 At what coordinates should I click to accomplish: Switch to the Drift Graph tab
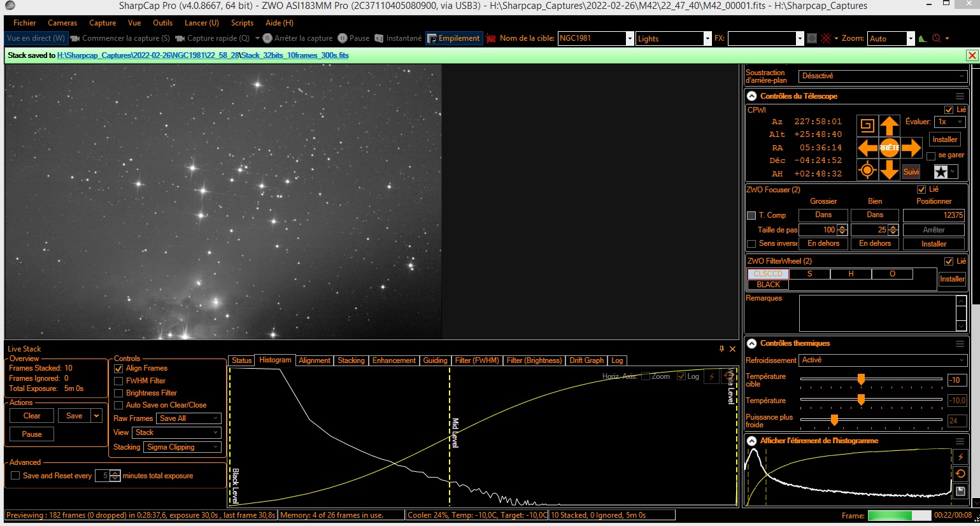(586, 360)
